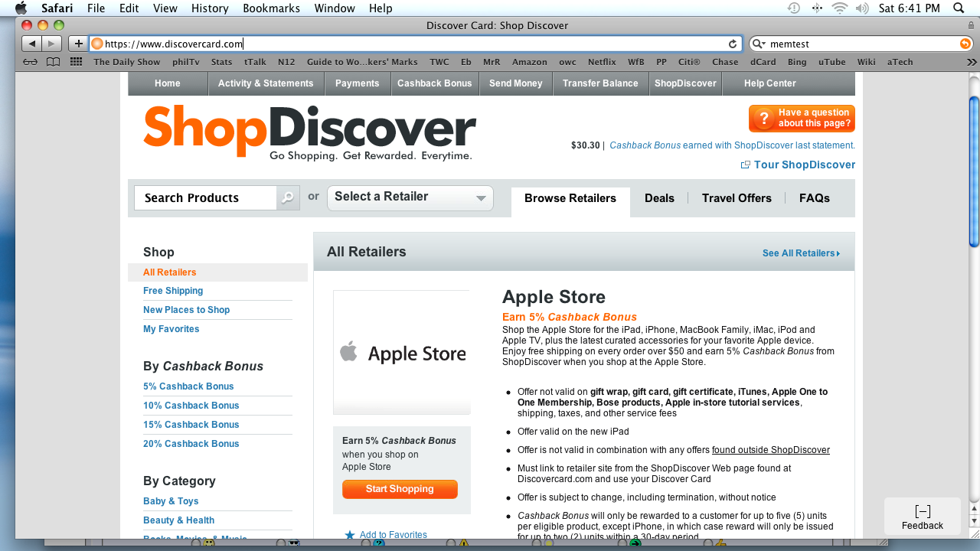Image resolution: width=980 pixels, height=551 pixels.
Task: Open the Amazon bookmark
Action: click(x=530, y=62)
